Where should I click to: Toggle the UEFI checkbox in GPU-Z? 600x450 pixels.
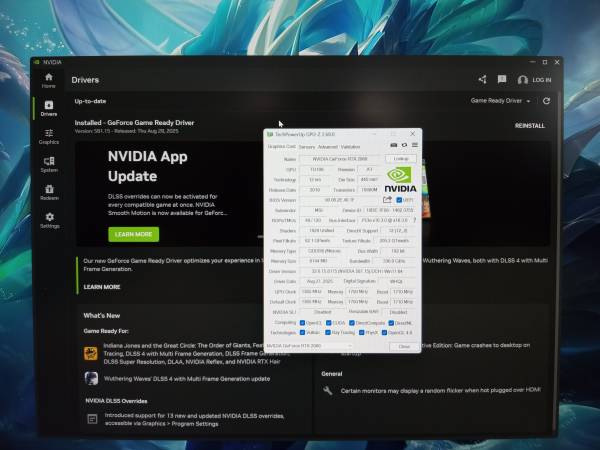point(399,200)
